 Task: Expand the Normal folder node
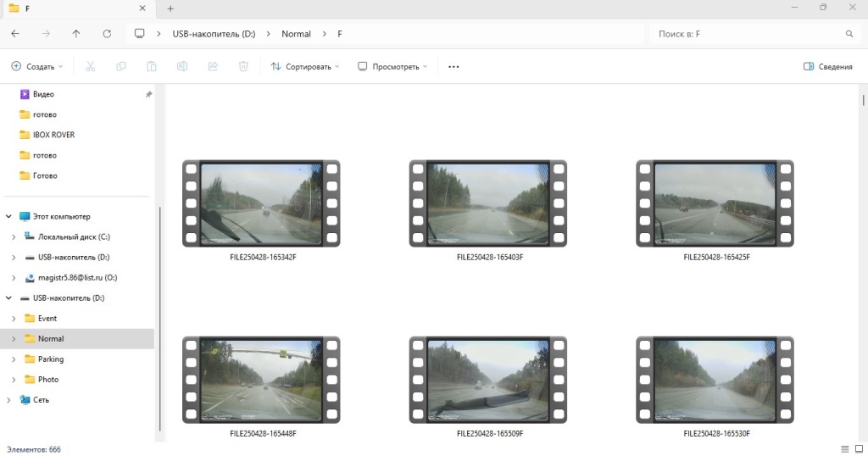click(x=14, y=339)
